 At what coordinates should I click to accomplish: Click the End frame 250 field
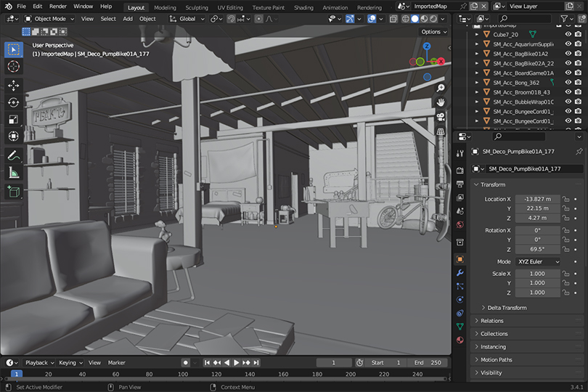(428, 363)
